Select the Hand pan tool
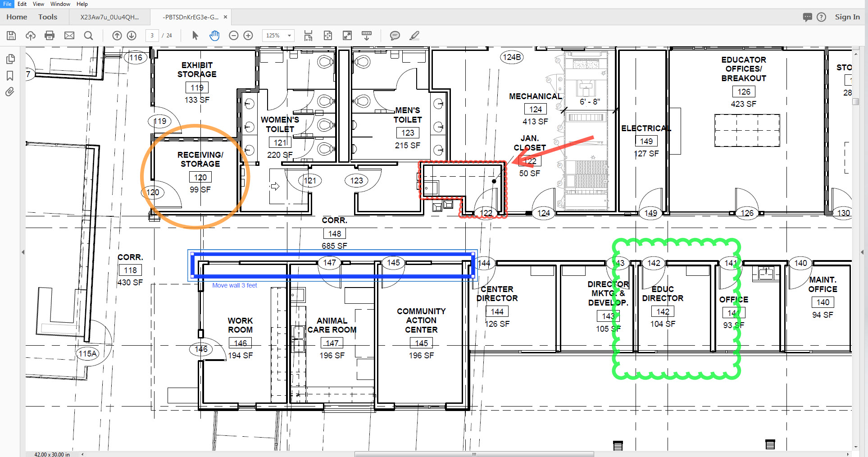The image size is (868, 457). click(x=214, y=36)
